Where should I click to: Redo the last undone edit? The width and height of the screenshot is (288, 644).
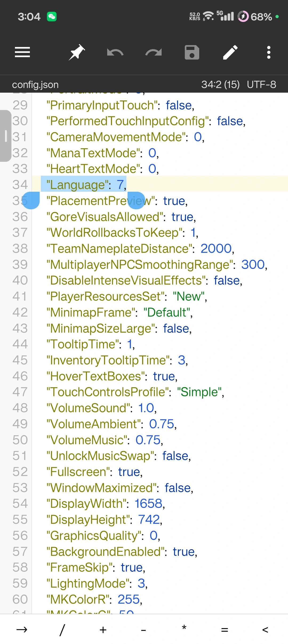(154, 52)
